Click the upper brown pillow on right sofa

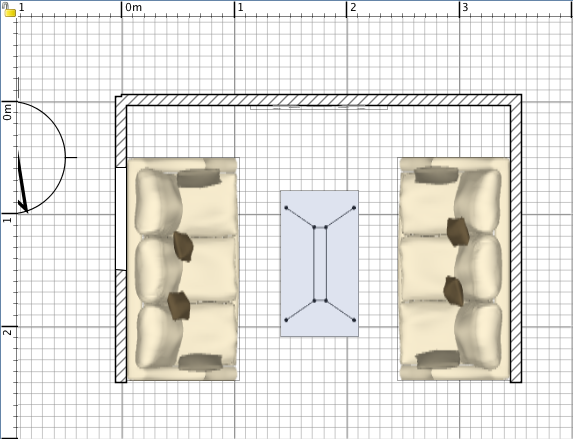pos(458,232)
